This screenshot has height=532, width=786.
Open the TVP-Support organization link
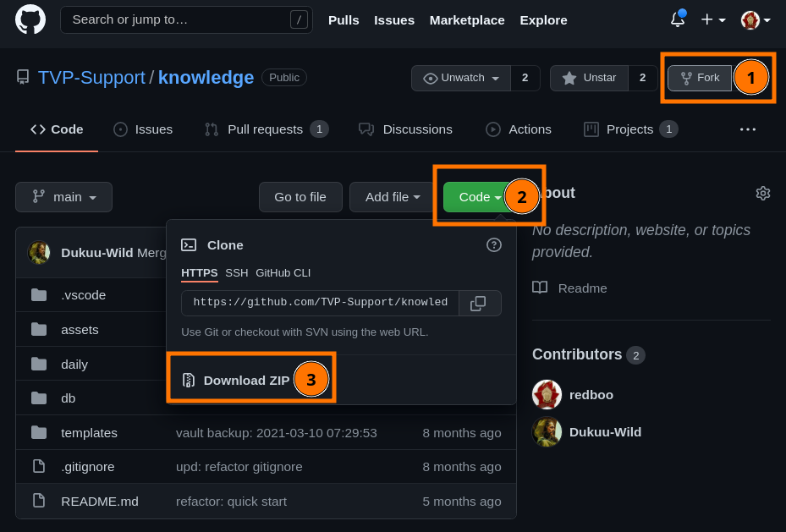91,78
